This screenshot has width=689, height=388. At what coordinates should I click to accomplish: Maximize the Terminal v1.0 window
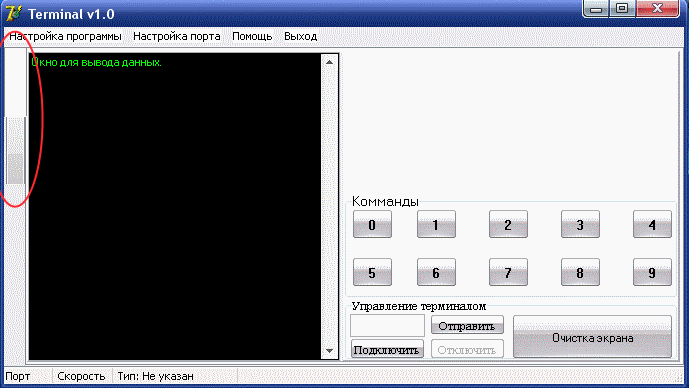(622, 9)
